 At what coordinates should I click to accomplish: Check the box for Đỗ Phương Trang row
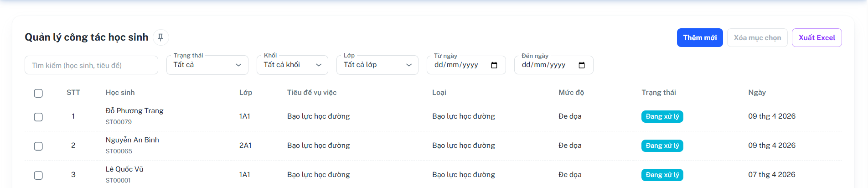[38, 117]
